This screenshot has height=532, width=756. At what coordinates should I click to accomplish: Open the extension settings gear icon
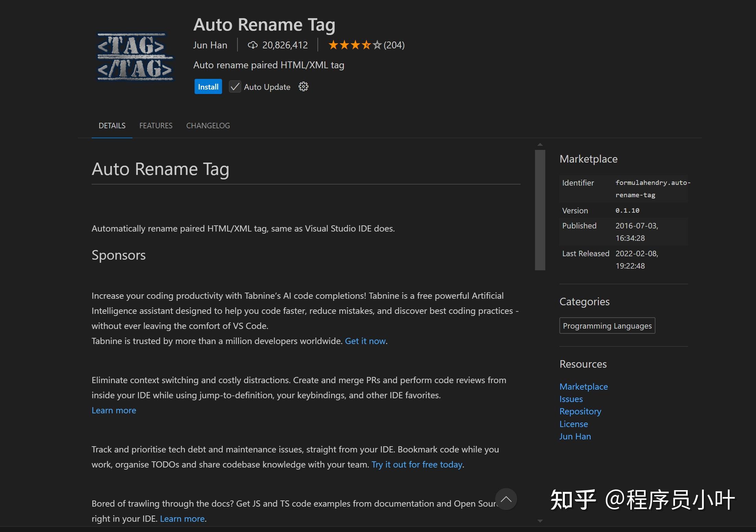[x=303, y=87]
